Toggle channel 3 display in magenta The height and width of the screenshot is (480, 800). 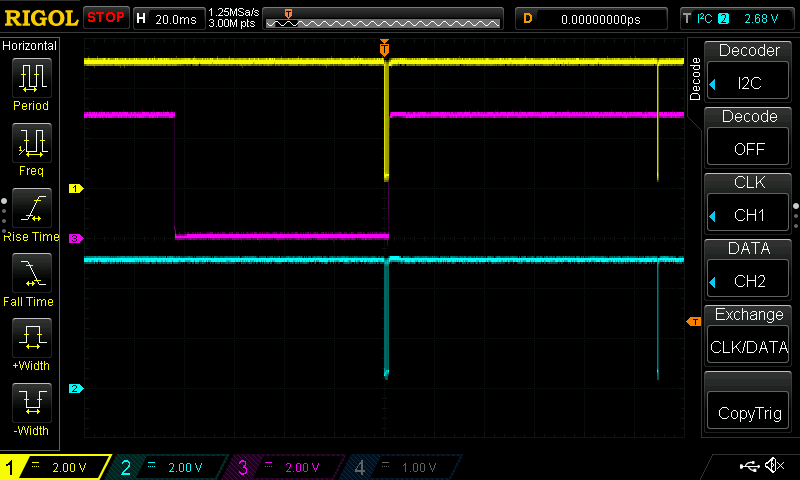pos(286,467)
